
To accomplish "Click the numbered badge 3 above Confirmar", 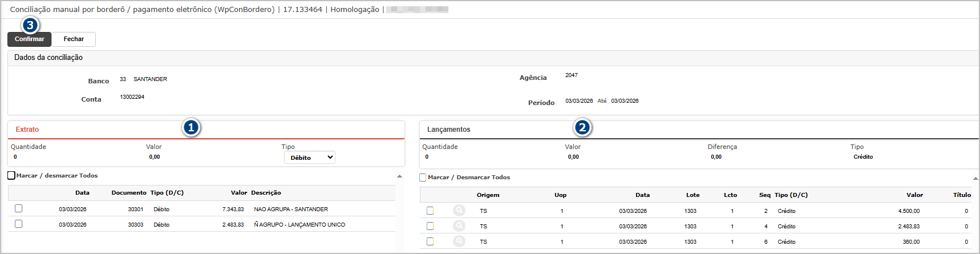I will coord(30,25).
